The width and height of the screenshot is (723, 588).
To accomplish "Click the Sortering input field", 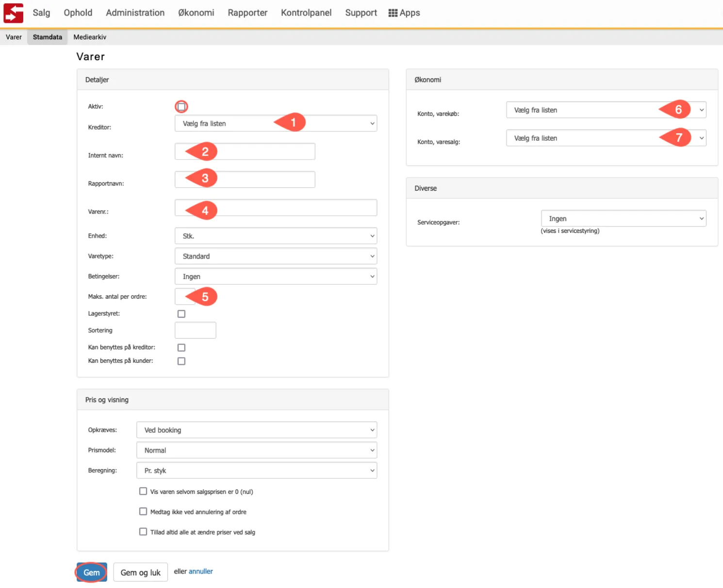I will coord(195,330).
